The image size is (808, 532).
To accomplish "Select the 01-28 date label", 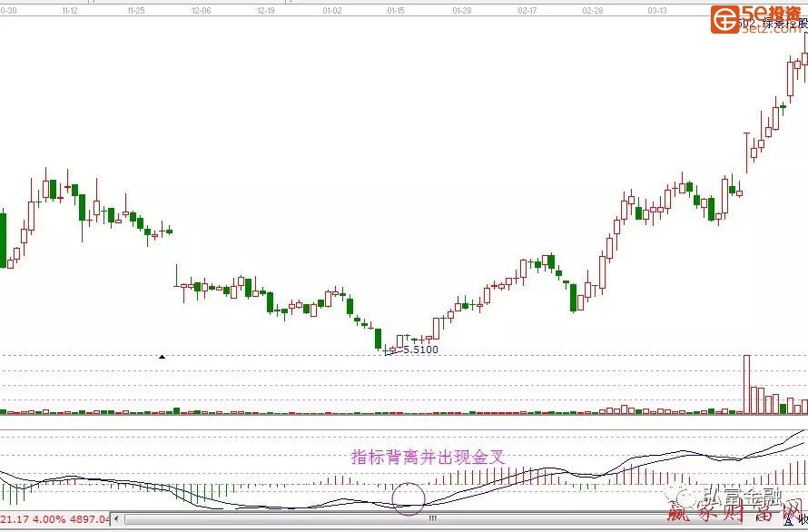I will (462, 10).
